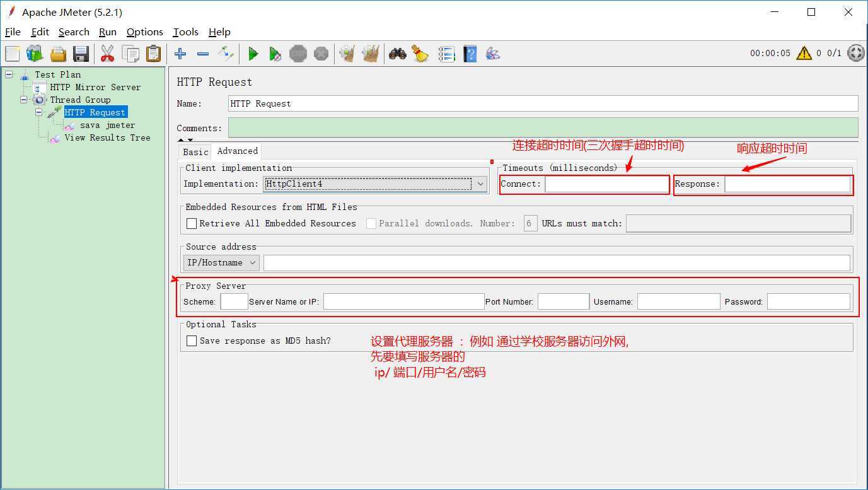Click the Test Plan flask icon in tree
Image resolution: width=868 pixels, height=490 pixels.
(x=25, y=74)
